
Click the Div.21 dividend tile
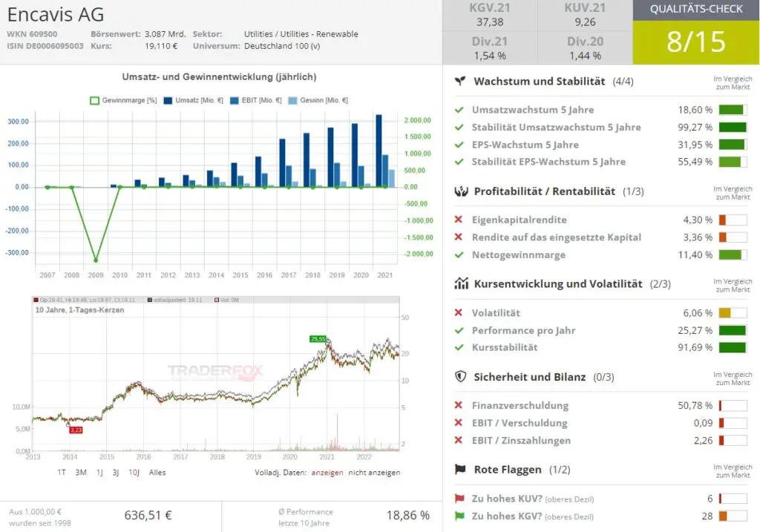(490, 48)
